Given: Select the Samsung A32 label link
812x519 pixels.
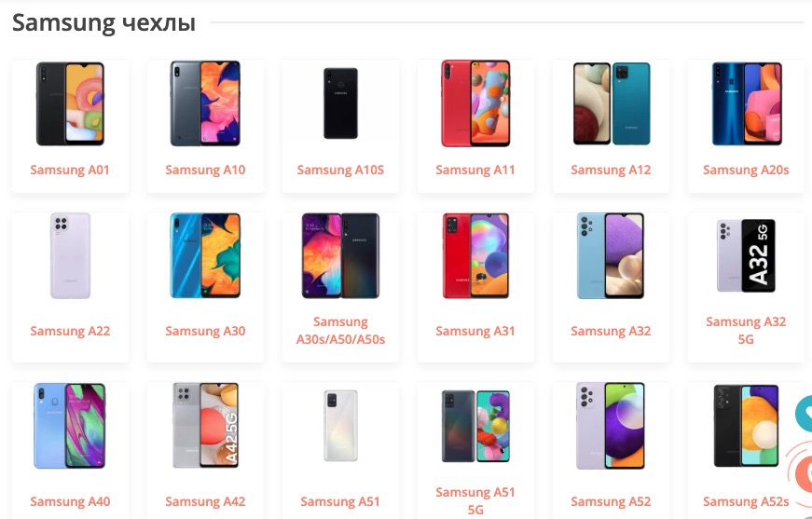Looking at the screenshot, I should point(611,331).
